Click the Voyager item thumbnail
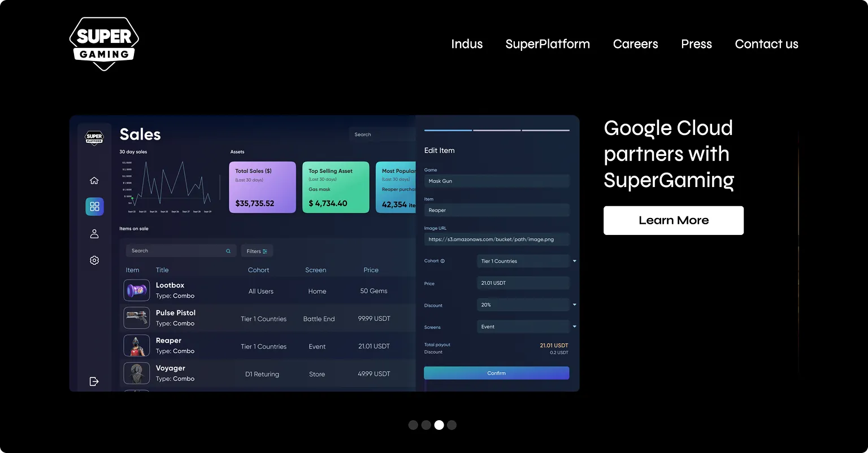 click(137, 373)
